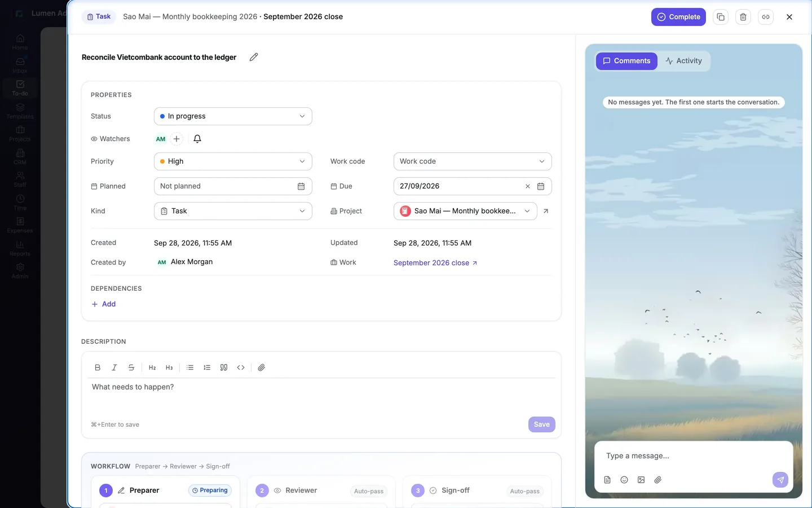
Task: Open the September 2026 close work link
Action: point(435,263)
